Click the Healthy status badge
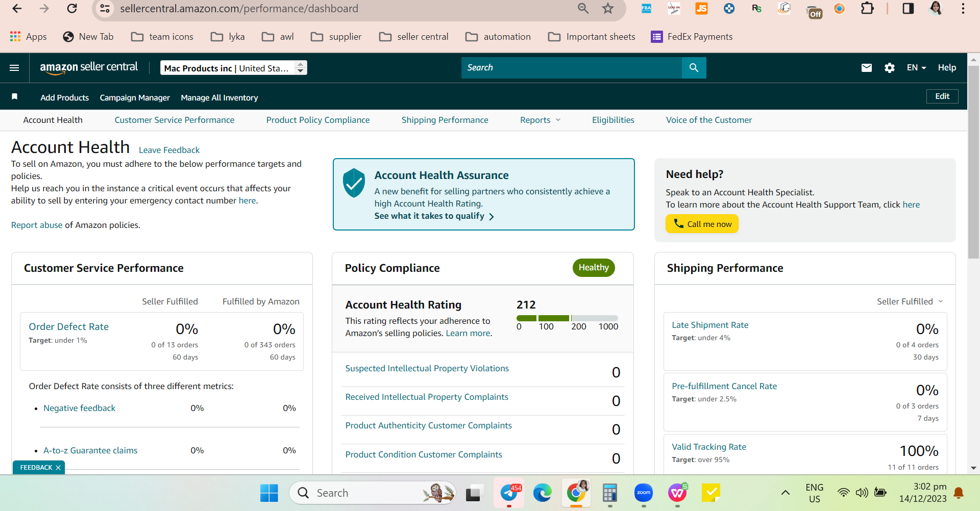The width and height of the screenshot is (980, 511). pyautogui.click(x=594, y=268)
